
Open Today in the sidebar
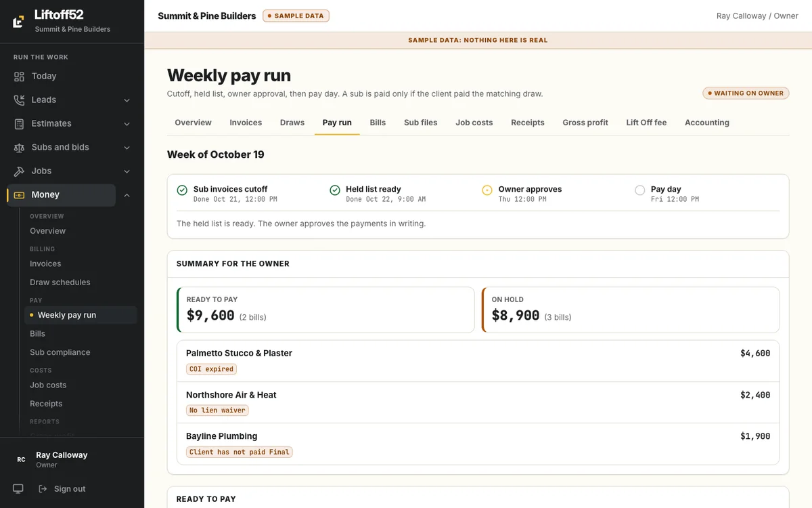(72, 77)
